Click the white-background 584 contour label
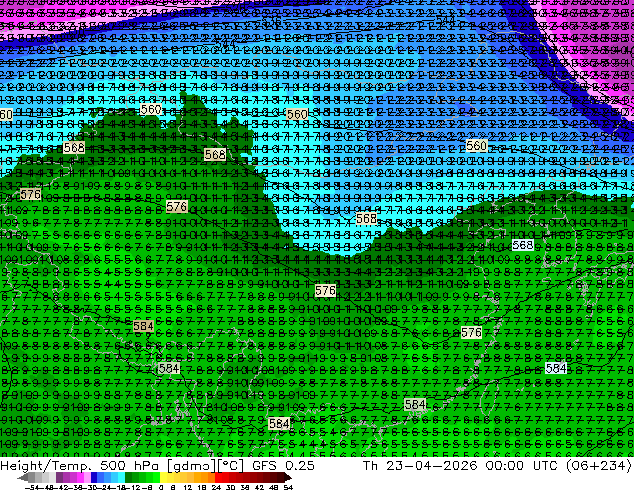The width and height of the screenshot is (634, 490). pos(556,368)
